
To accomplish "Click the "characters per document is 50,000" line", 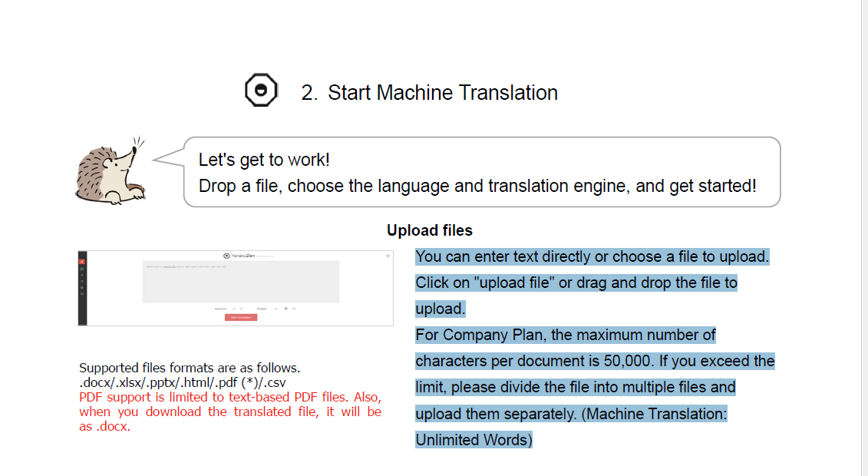I will tap(595, 361).
